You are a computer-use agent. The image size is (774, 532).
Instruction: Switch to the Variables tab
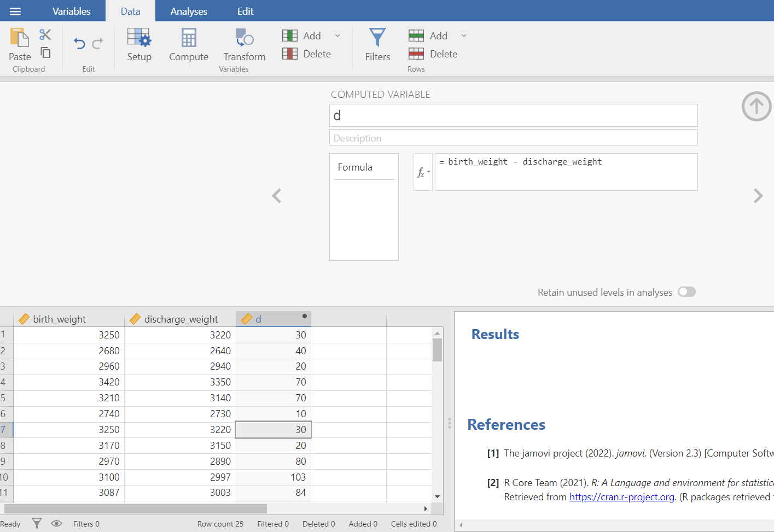(x=71, y=11)
